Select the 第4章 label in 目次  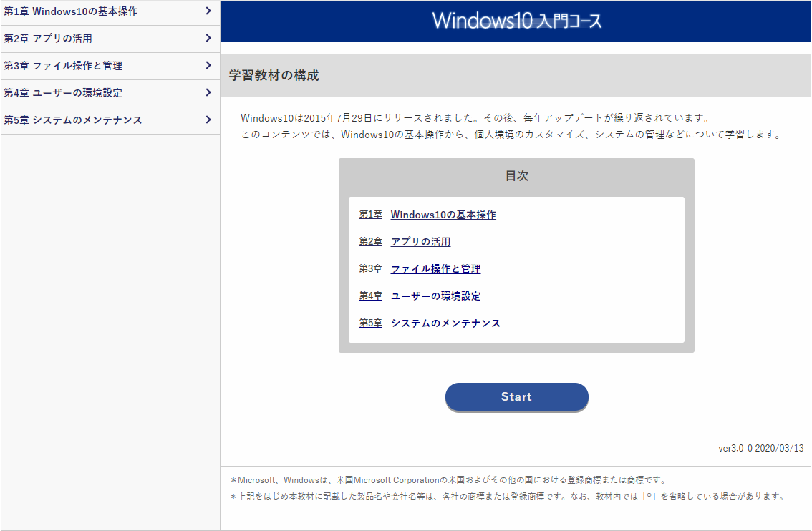(x=371, y=296)
